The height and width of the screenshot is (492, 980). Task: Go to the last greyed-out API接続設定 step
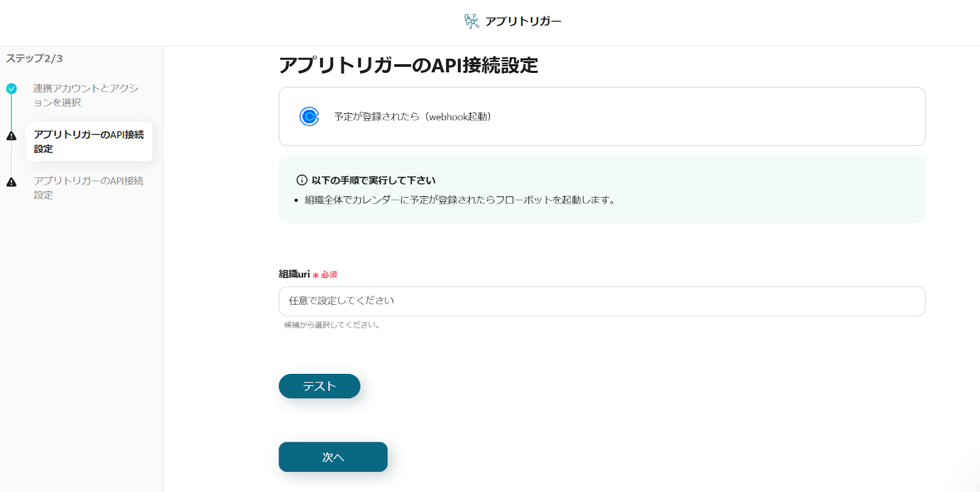[x=89, y=188]
